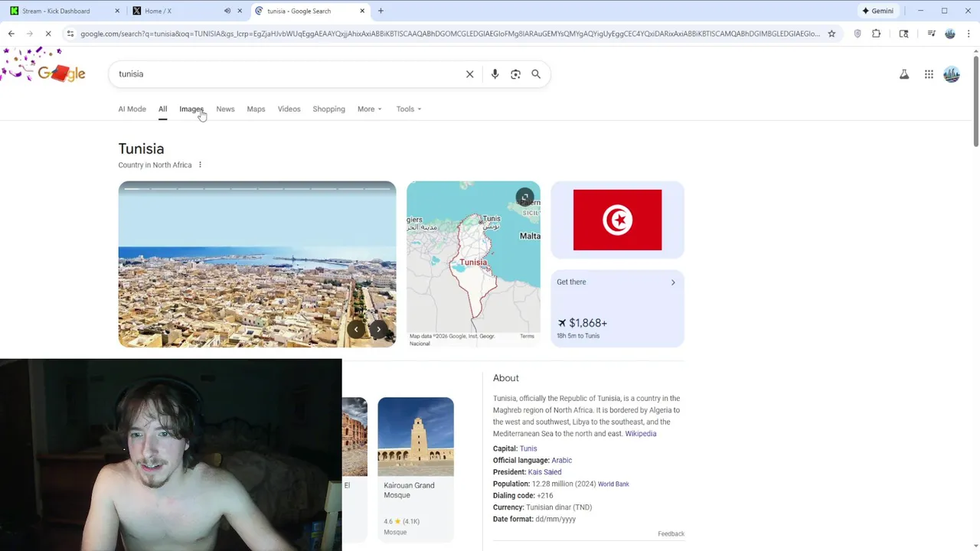Screen dimensions: 980x551
Task: Switch to the Stream - Kick Dashboard tab
Action: click(x=64, y=11)
